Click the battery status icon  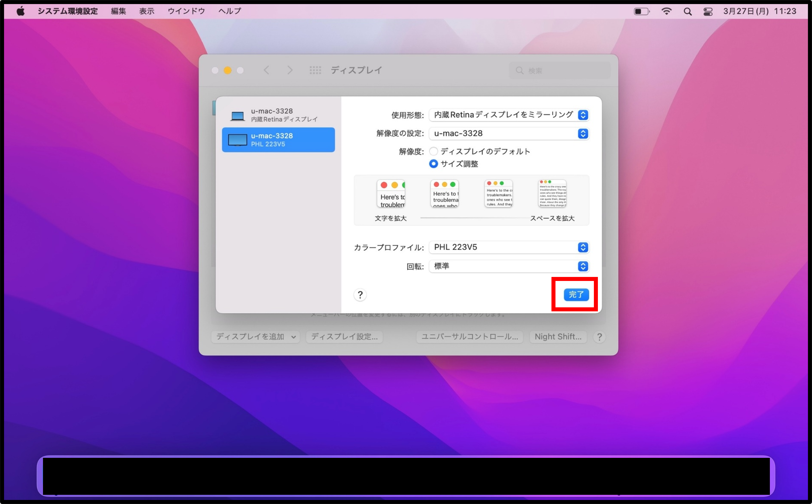(641, 11)
